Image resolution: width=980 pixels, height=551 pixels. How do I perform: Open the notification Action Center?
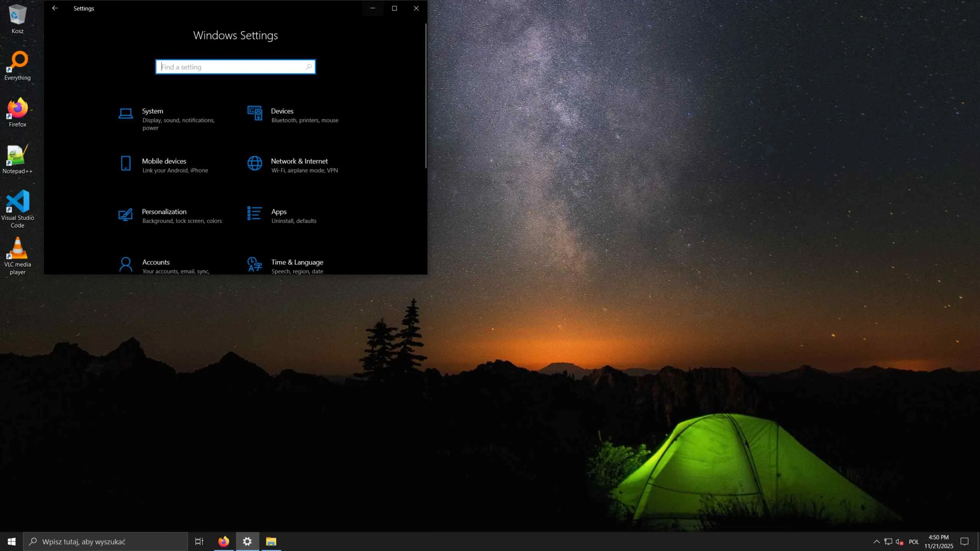(964, 541)
